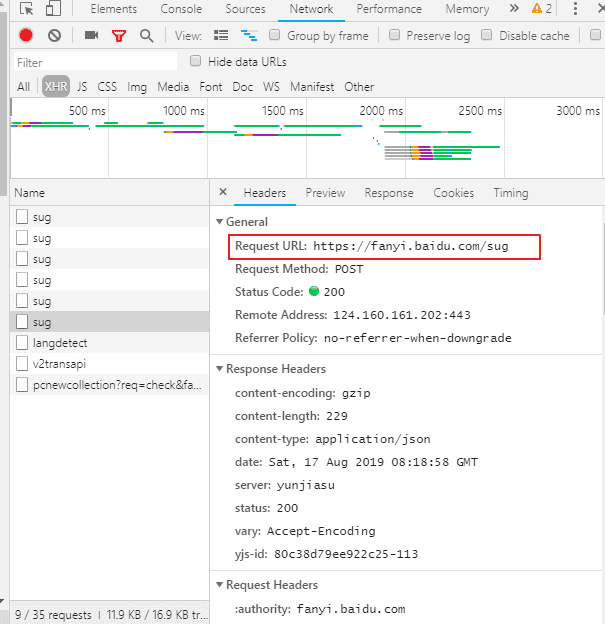Viewport: 605px width, 624px height.
Task: Toggle the waterfall overview view icon
Action: (249, 36)
